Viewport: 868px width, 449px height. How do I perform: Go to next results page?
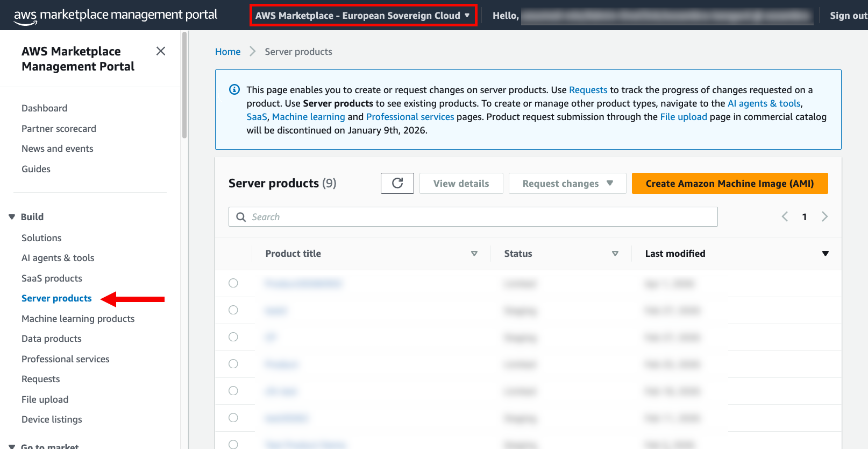(x=824, y=216)
